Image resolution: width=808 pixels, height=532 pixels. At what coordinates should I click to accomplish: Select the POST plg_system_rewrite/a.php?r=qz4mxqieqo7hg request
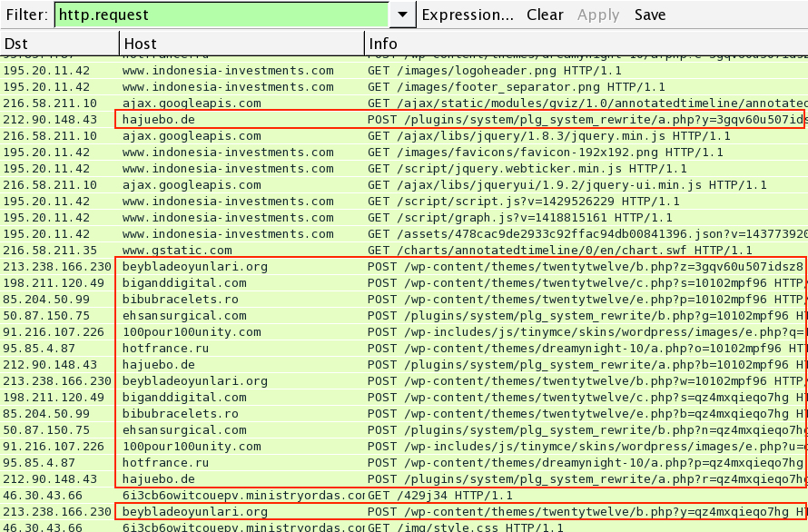coord(404,479)
